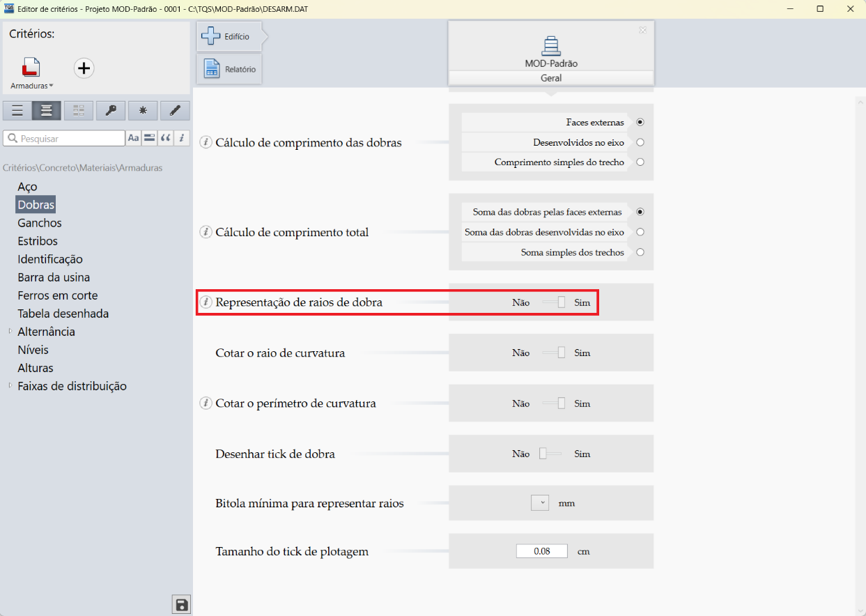The width and height of the screenshot is (866, 616).
Task: Open the Armaduras dropdown arrow
Action: point(51,86)
